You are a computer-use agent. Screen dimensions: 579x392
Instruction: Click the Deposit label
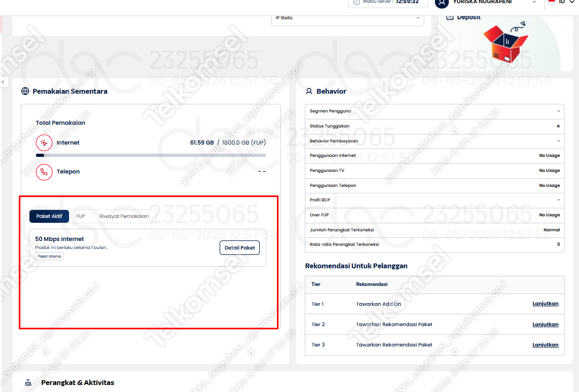pos(469,17)
